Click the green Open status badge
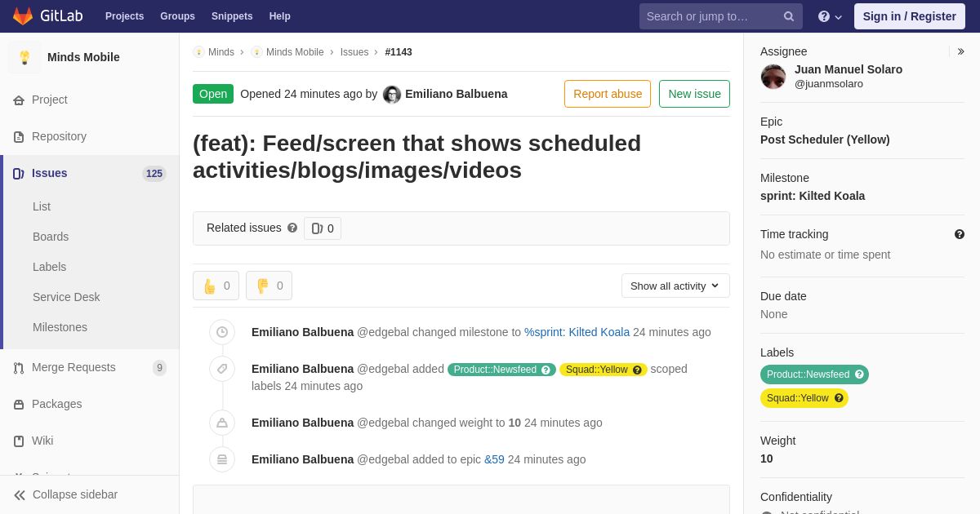This screenshot has width=980, height=514. pos(213,94)
